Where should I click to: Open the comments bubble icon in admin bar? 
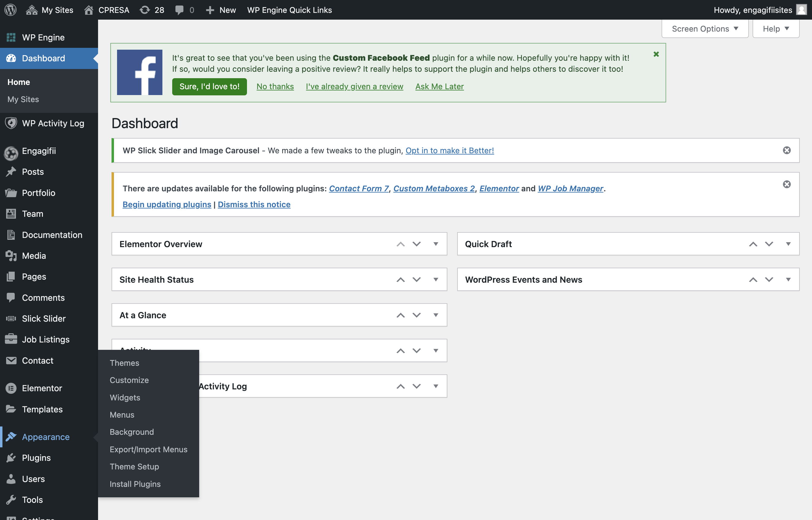(x=179, y=10)
